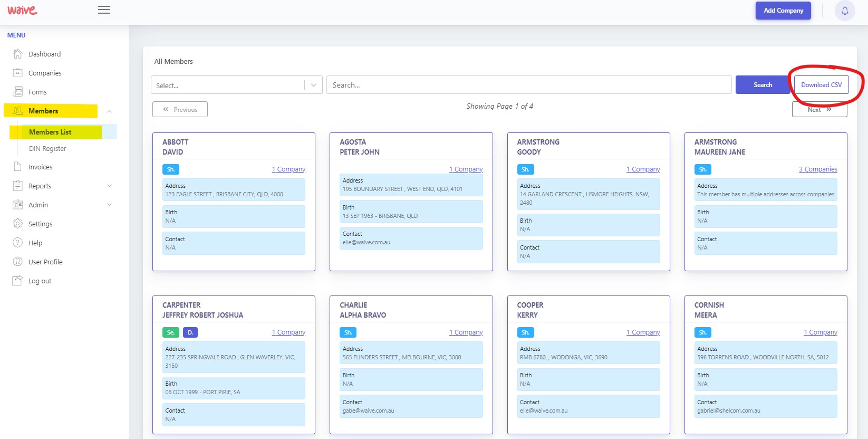
Task: Expand the Admin menu chevron
Action: pos(109,205)
